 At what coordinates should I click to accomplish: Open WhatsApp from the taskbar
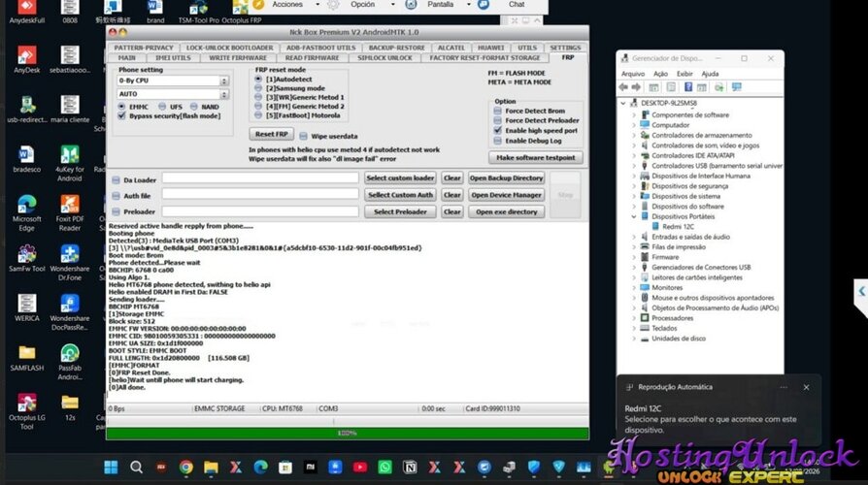(384, 468)
